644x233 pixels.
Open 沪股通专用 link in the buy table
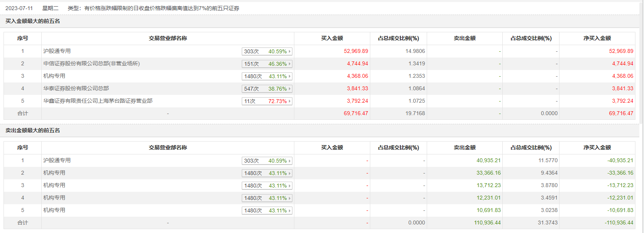tap(57, 51)
